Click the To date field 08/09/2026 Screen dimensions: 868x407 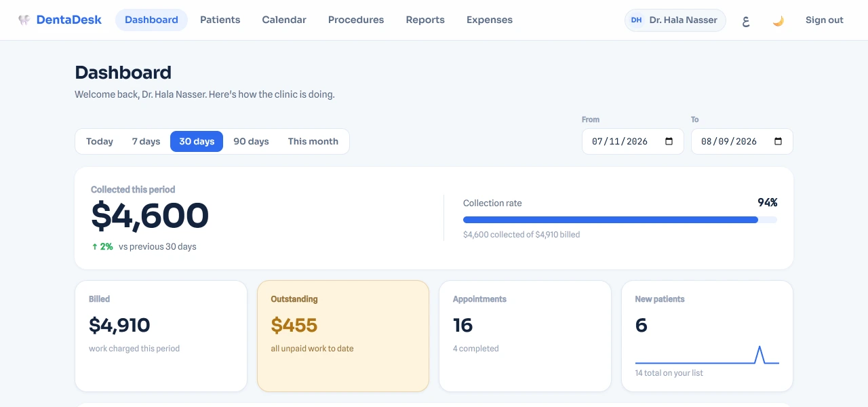click(x=742, y=142)
